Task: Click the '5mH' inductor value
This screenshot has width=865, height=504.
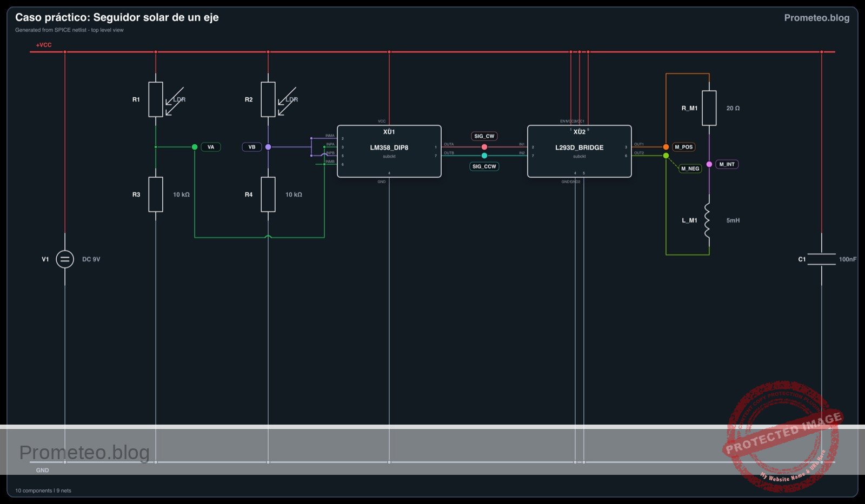Action: 733,220
